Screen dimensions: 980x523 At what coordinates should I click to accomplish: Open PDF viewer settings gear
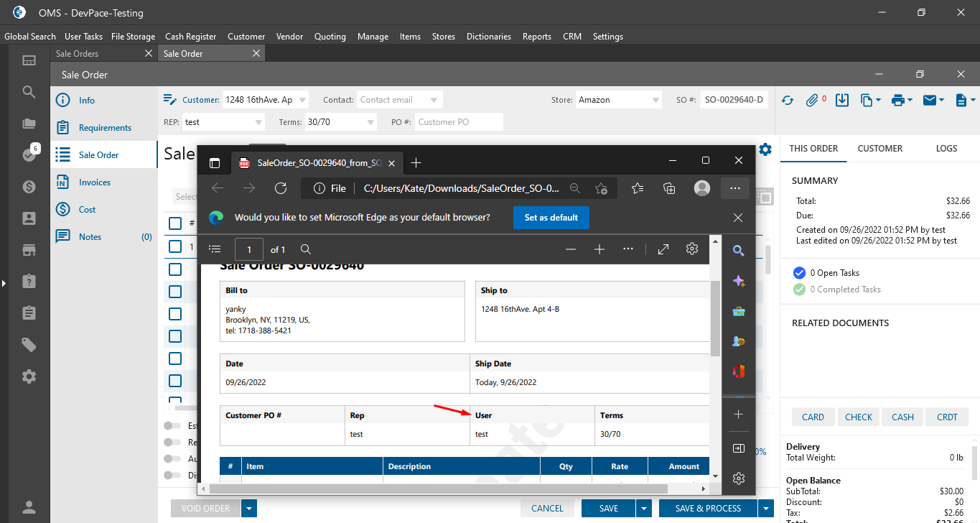[x=692, y=249]
